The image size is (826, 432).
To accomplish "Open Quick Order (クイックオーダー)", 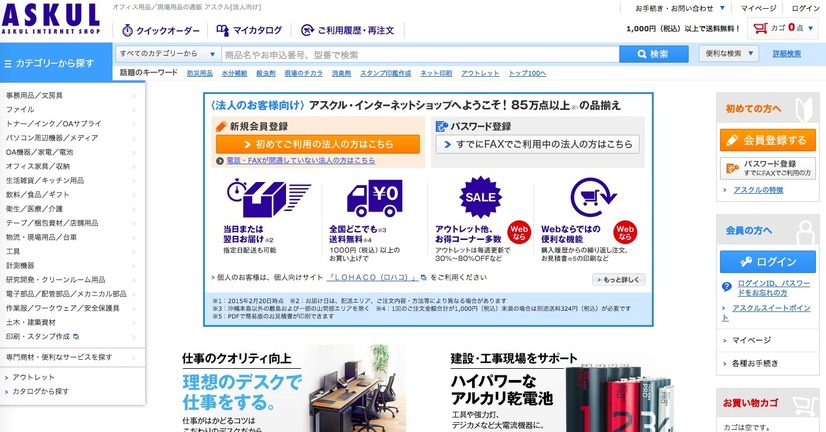I will (x=161, y=31).
